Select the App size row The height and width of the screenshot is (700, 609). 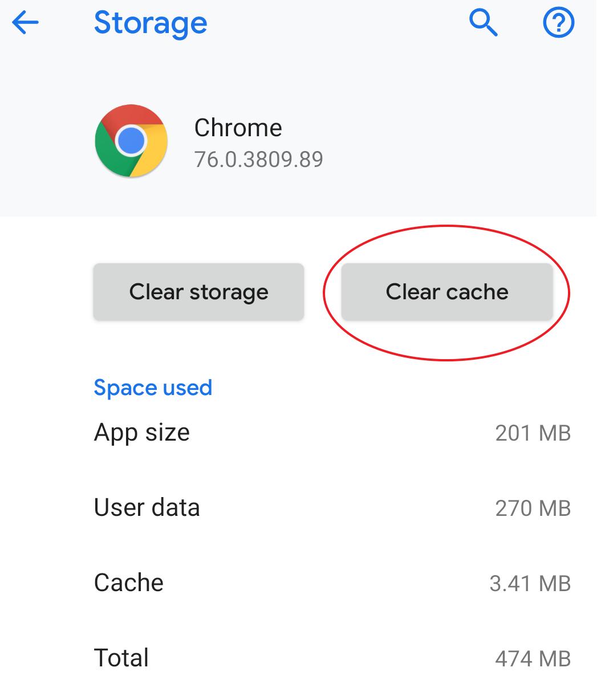(x=332, y=433)
